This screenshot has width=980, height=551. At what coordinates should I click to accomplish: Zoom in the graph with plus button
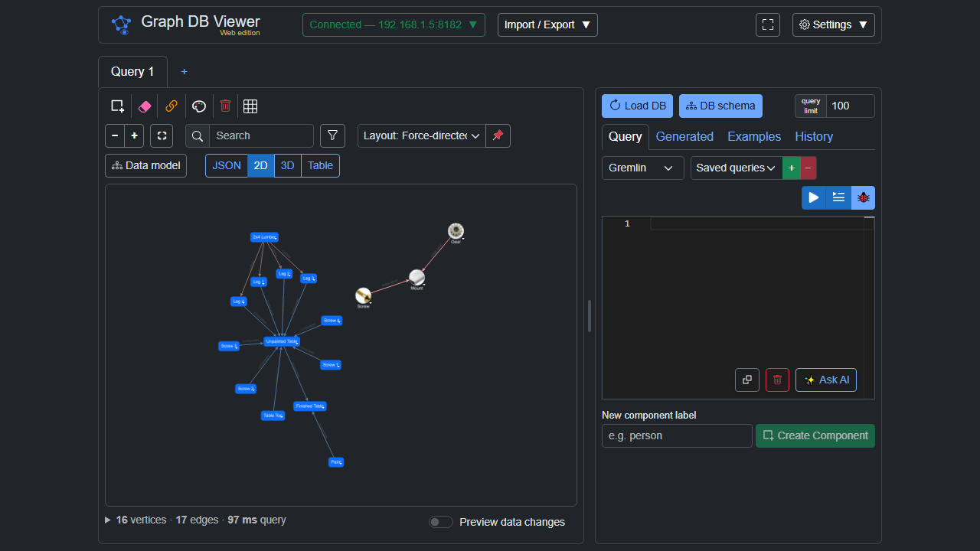click(135, 135)
